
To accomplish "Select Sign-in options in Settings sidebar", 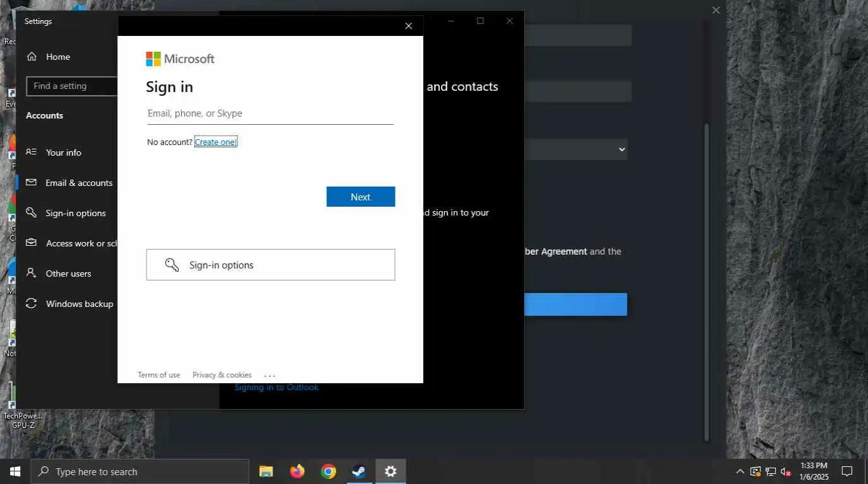I will coord(67,213).
